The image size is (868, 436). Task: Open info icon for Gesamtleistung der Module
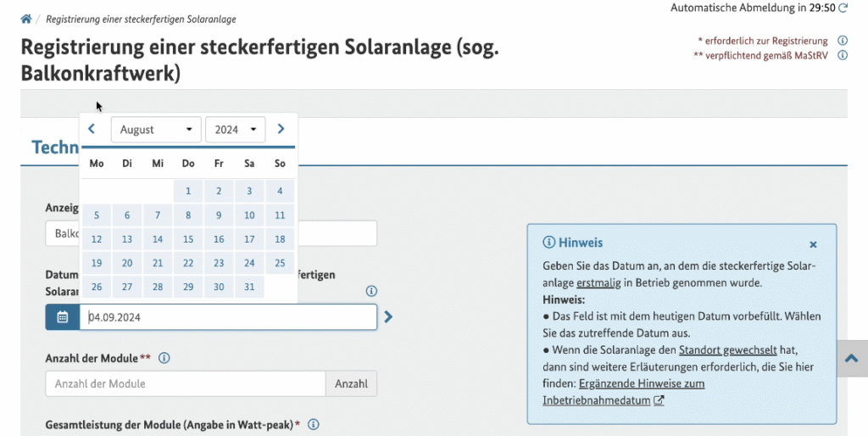coord(314,424)
